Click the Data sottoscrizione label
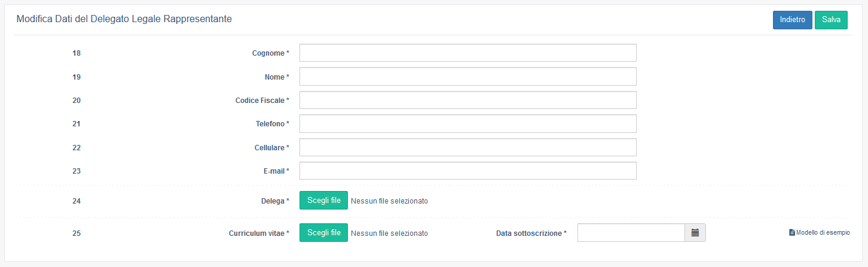Image resolution: width=868 pixels, height=267 pixels. 531,233
